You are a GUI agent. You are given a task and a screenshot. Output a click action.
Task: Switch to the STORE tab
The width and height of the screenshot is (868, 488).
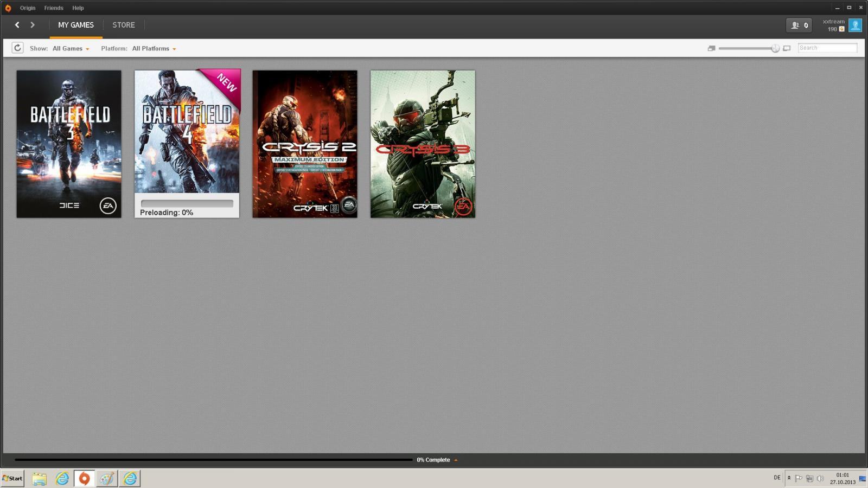click(x=124, y=25)
